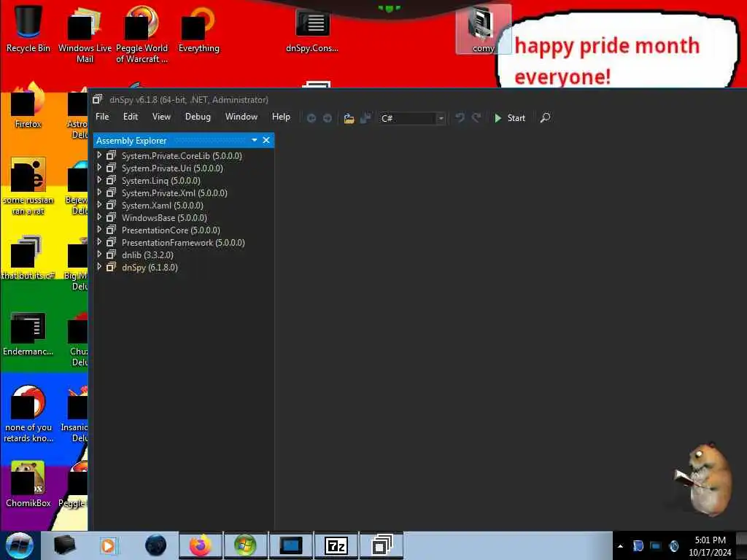This screenshot has height=560, width=747.
Task: Click the navigate backward arrow in dnSpy toolbar
Action: (311, 118)
